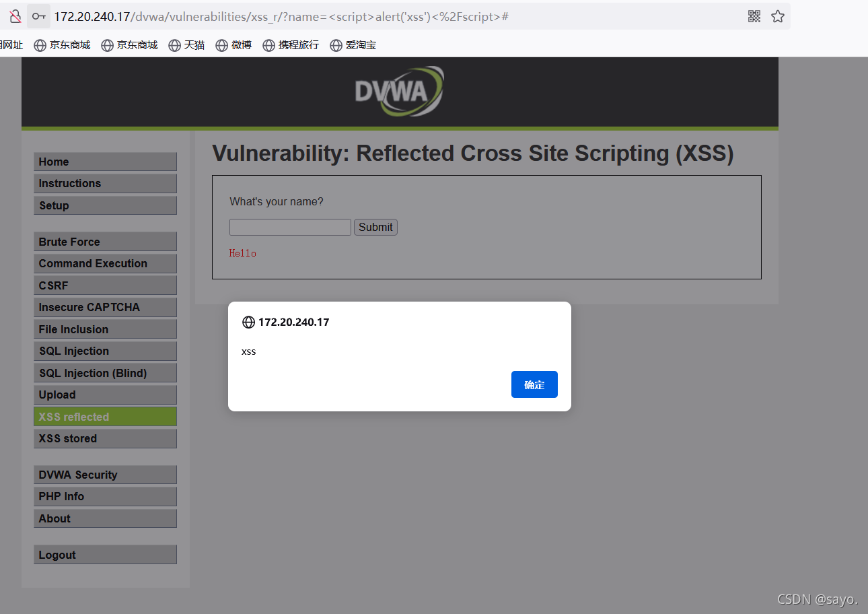
Task: Select XSS reflected menu item
Action: click(105, 417)
